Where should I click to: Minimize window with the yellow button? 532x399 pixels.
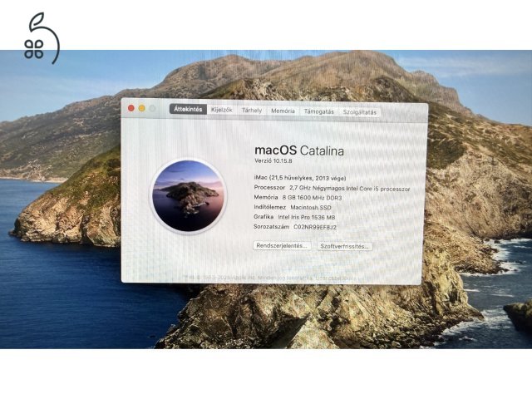click(142, 108)
